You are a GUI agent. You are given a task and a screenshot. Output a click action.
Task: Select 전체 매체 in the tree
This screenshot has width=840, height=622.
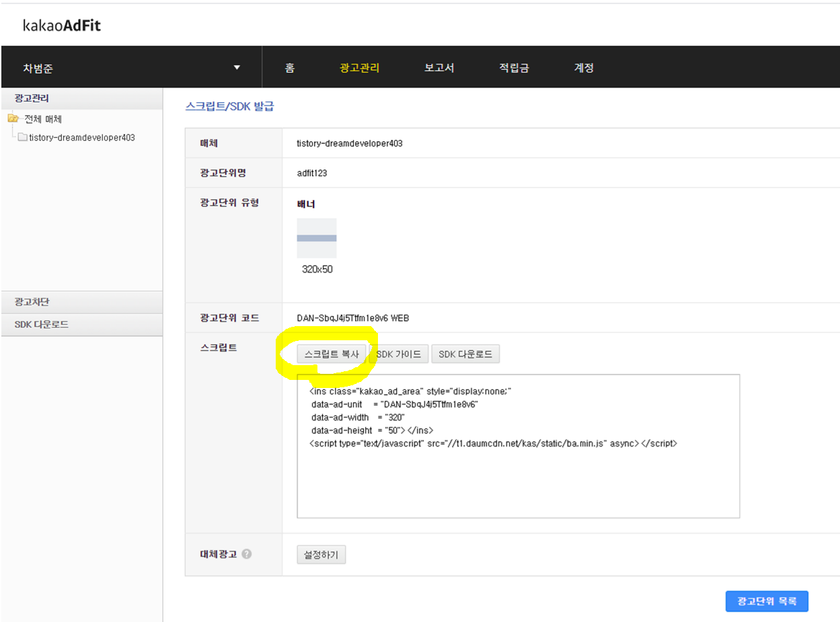43,119
